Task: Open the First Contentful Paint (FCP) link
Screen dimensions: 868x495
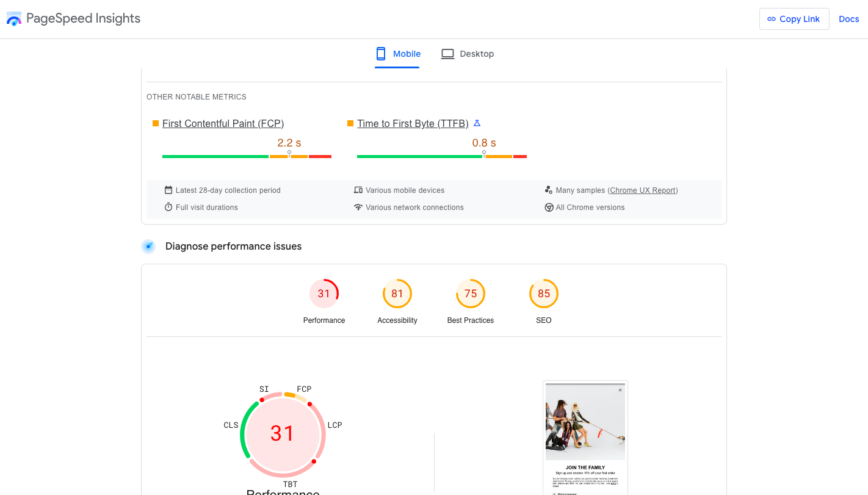Action: pos(223,123)
